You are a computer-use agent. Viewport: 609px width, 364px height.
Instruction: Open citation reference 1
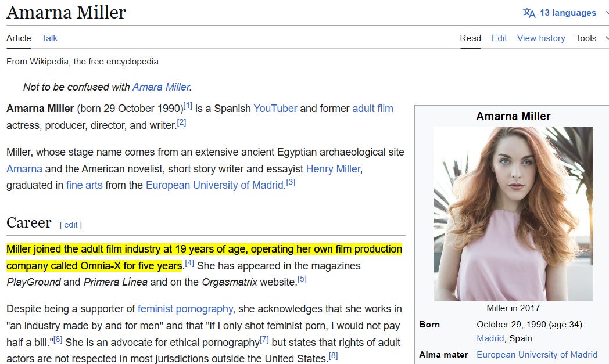[188, 106]
